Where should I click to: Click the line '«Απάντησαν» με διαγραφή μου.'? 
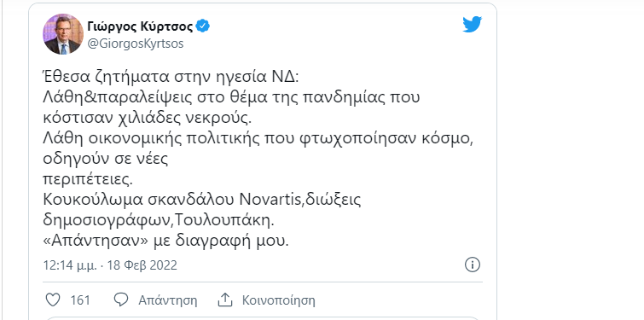[x=166, y=241]
